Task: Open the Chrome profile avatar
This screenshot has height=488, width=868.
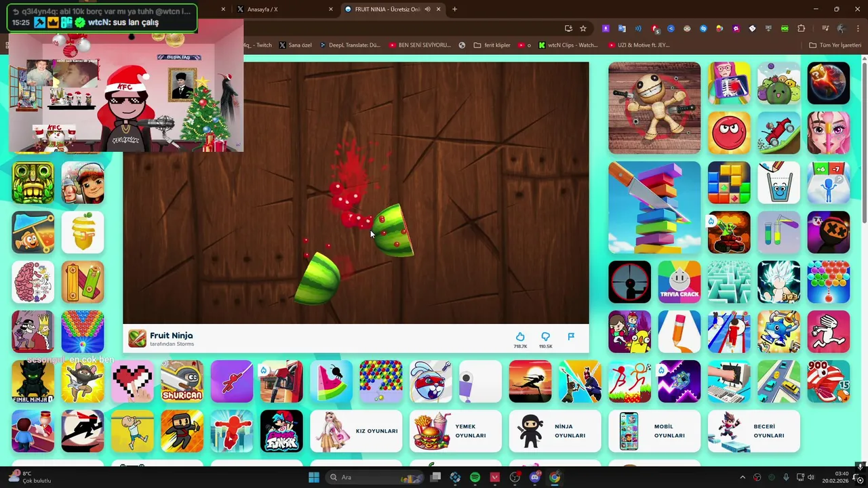Action: pyautogui.click(x=842, y=28)
